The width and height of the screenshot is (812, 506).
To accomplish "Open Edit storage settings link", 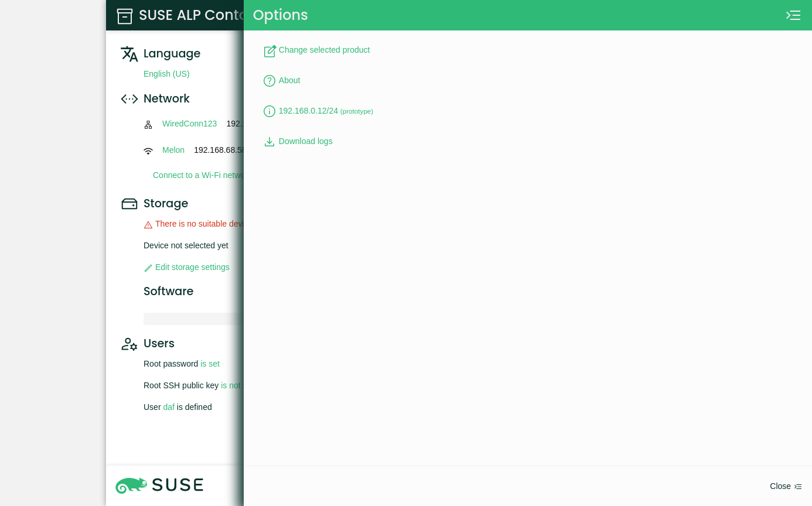I will coord(192,267).
